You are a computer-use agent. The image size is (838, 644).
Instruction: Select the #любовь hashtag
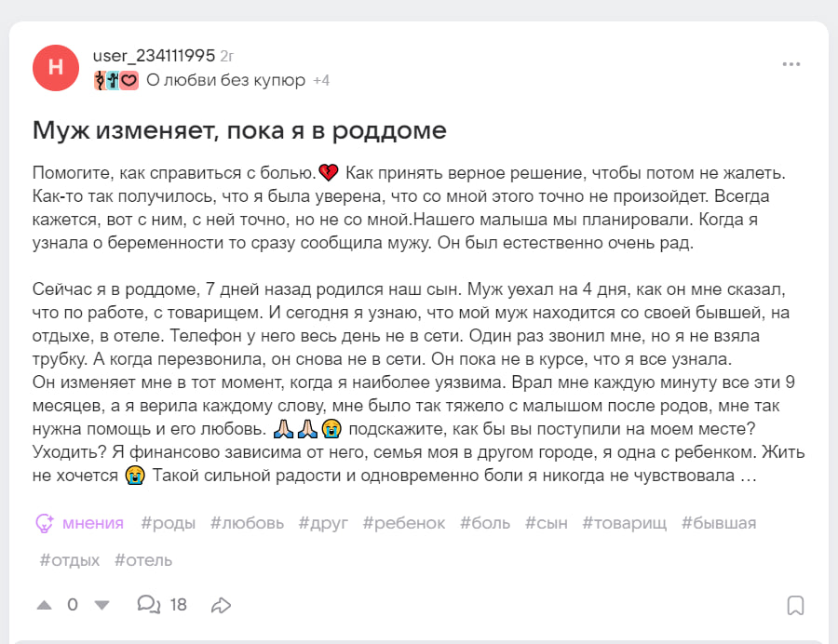click(x=248, y=523)
